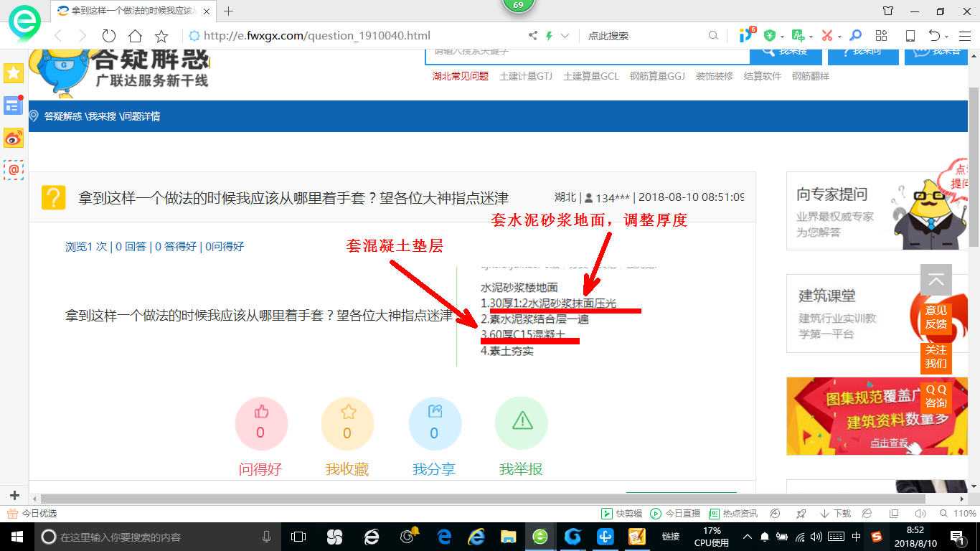Image resolution: width=980 pixels, height=551 pixels.
Task: Click the 110% zoom level control
Action: click(958, 514)
